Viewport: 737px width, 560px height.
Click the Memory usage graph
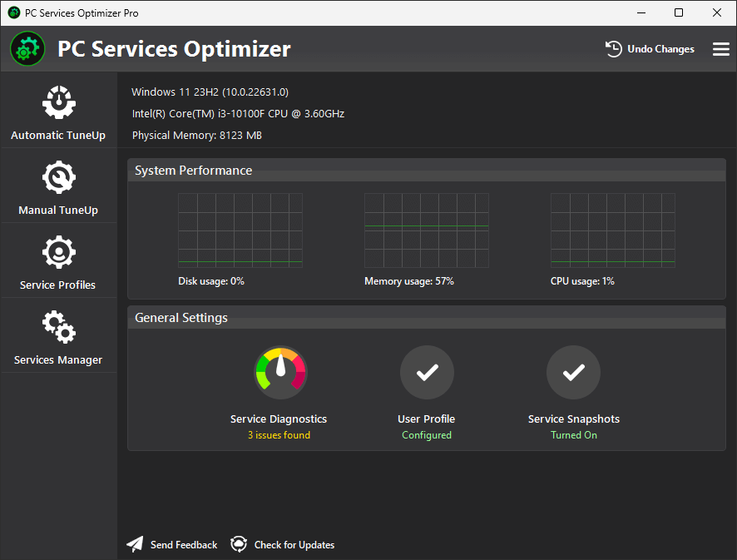coord(427,230)
